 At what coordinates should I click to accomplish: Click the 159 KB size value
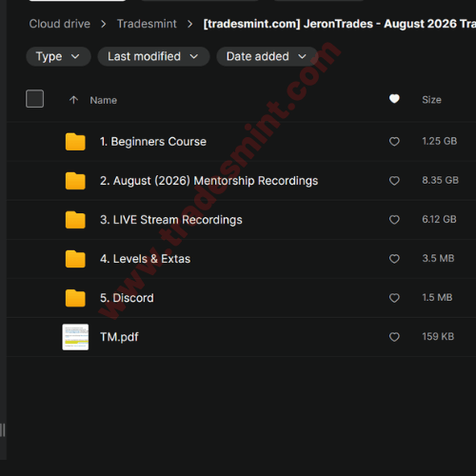coord(438,336)
